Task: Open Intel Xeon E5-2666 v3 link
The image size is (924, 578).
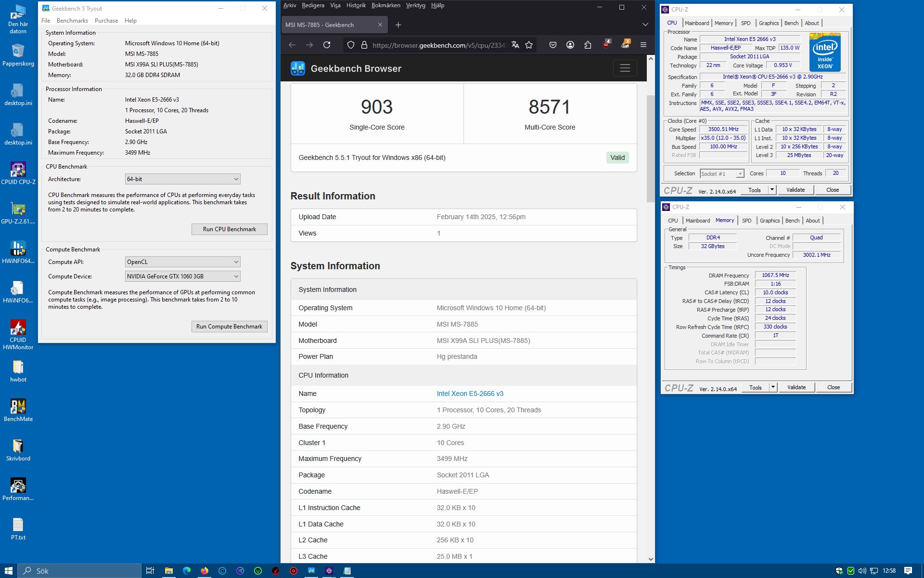Action: 470,394
